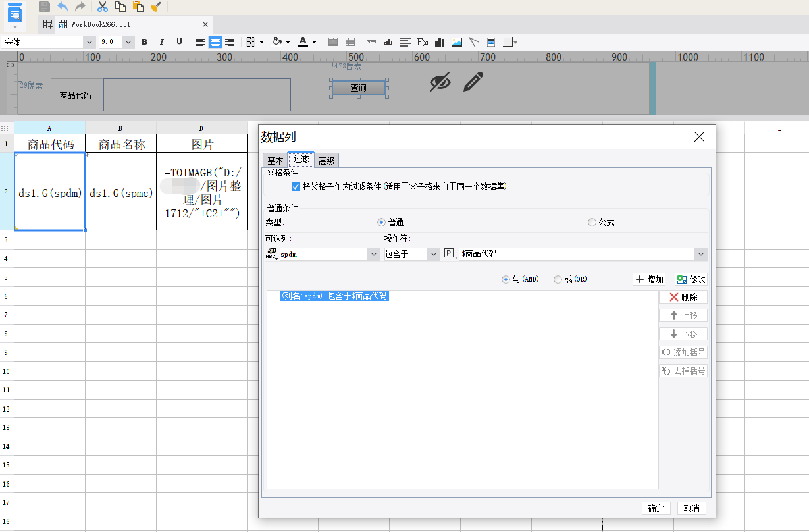Activate the format painter brush
This screenshot has height=532, width=809.
coord(156,7)
